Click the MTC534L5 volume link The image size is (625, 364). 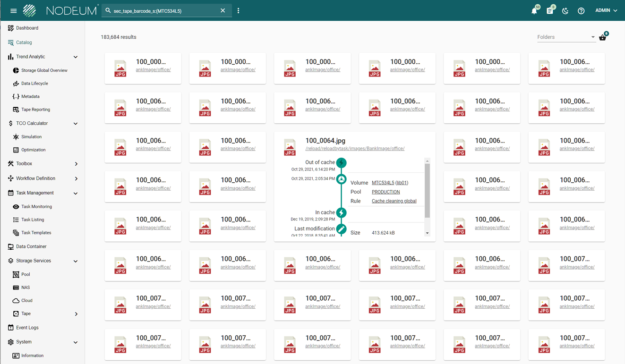point(383,183)
